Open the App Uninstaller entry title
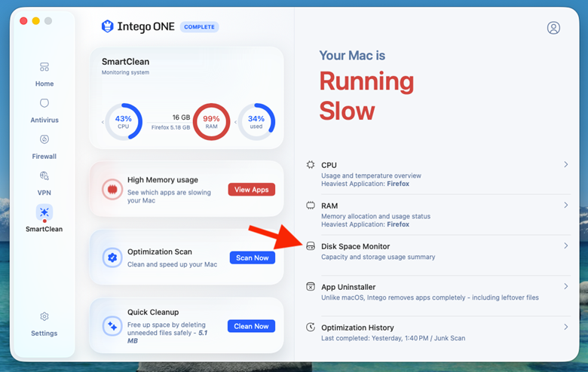The image size is (588, 372). pyautogui.click(x=348, y=287)
